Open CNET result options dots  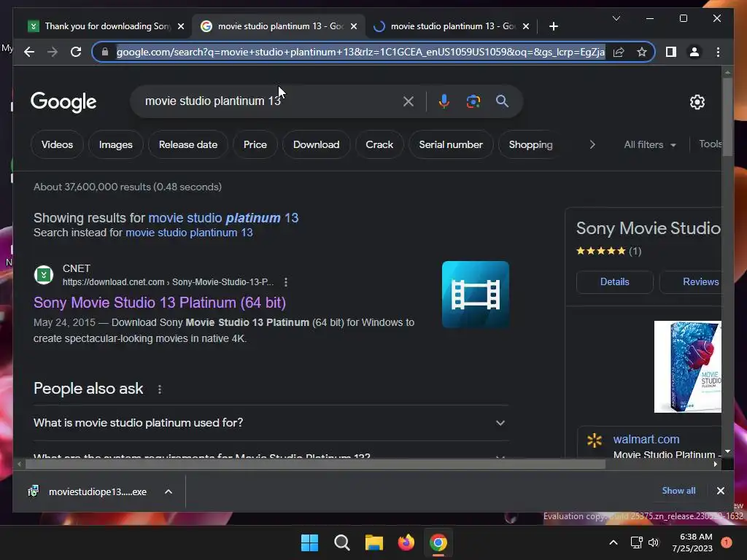(x=286, y=282)
